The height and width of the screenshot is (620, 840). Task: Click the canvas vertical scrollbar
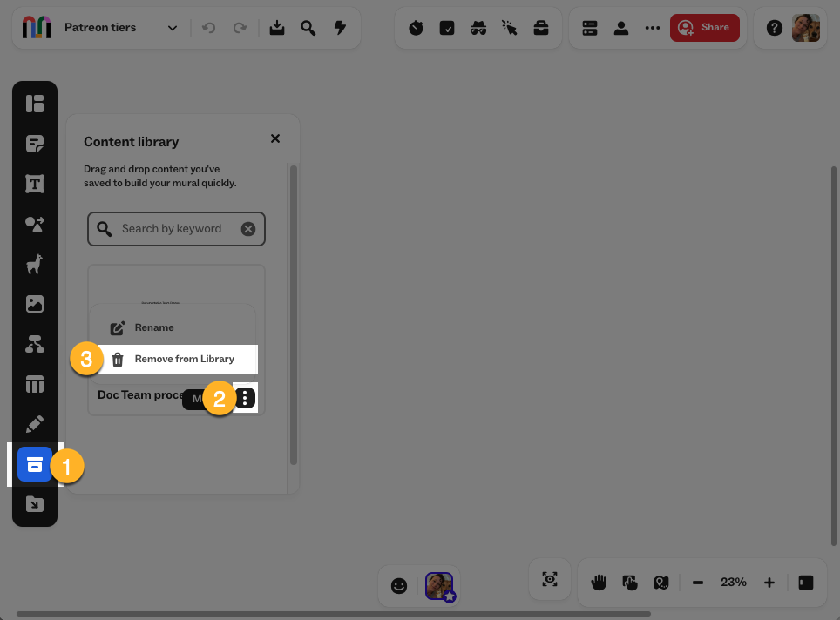click(834, 356)
